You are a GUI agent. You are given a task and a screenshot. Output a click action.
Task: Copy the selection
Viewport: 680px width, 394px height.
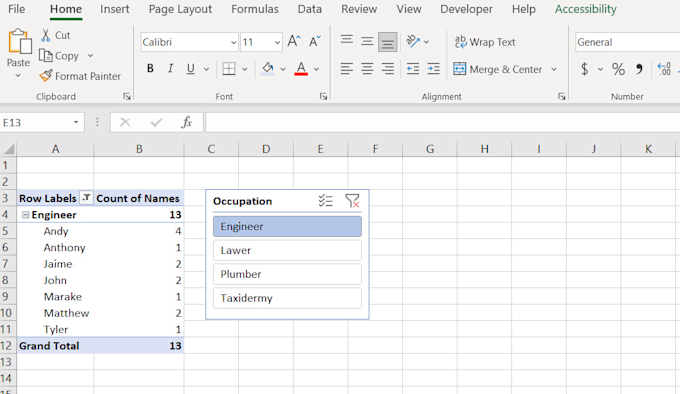pos(59,55)
